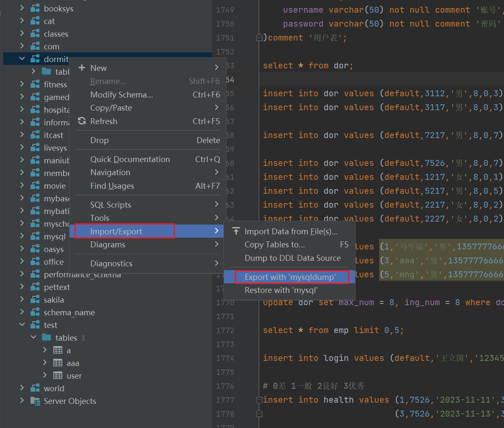Choose Copy Tables to… entry
The height and width of the screenshot is (428, 504).
289,245
